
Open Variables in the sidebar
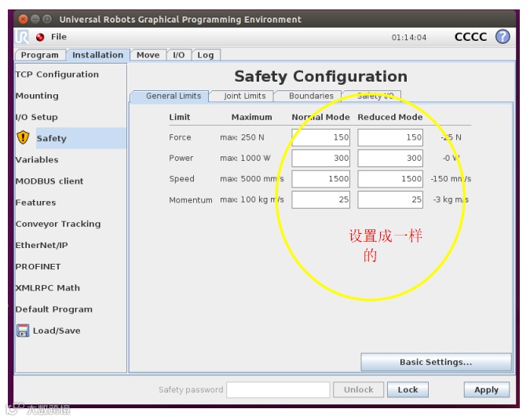(x=37, y=159)
